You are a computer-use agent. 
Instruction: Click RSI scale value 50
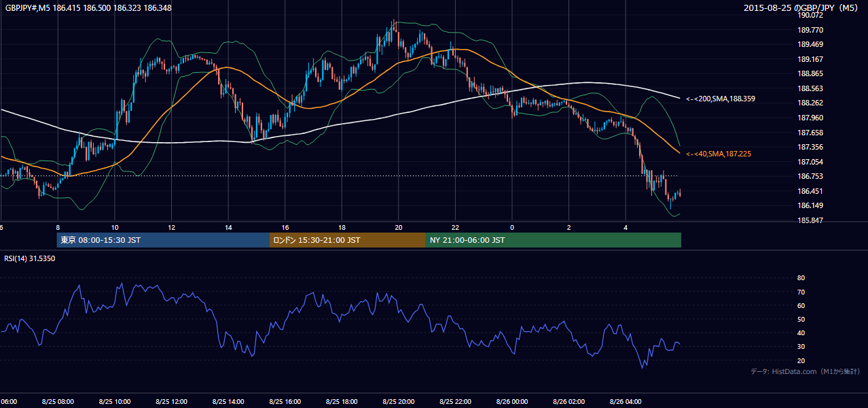(801, 319)
